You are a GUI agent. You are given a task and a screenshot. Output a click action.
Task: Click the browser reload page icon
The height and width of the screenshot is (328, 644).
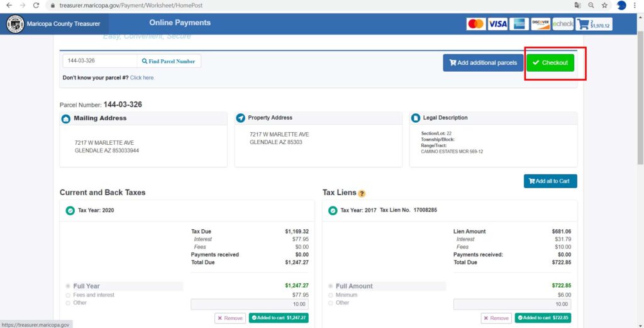tap(36, 5)
